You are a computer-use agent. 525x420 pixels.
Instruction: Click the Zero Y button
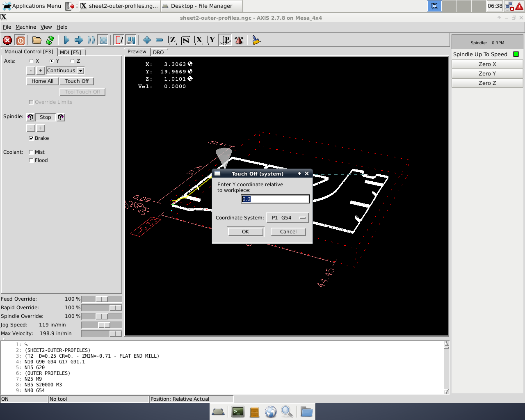(x=487, y=74)
